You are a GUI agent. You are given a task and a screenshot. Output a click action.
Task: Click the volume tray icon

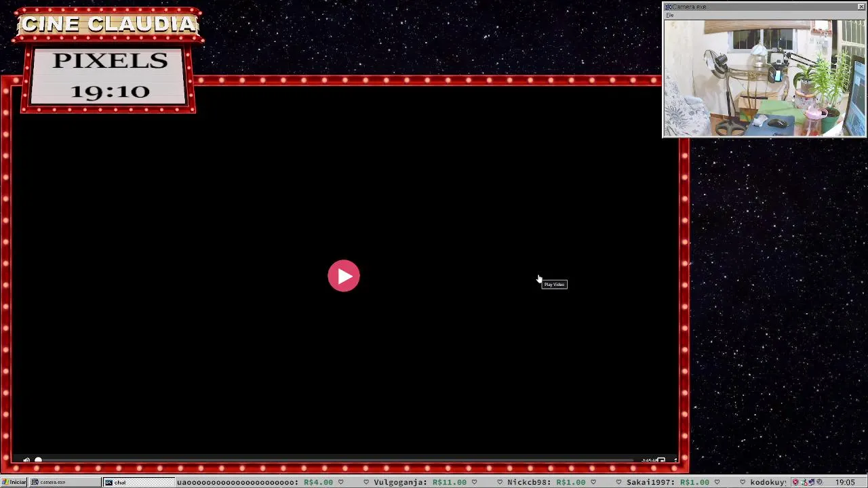click(819, 482)
